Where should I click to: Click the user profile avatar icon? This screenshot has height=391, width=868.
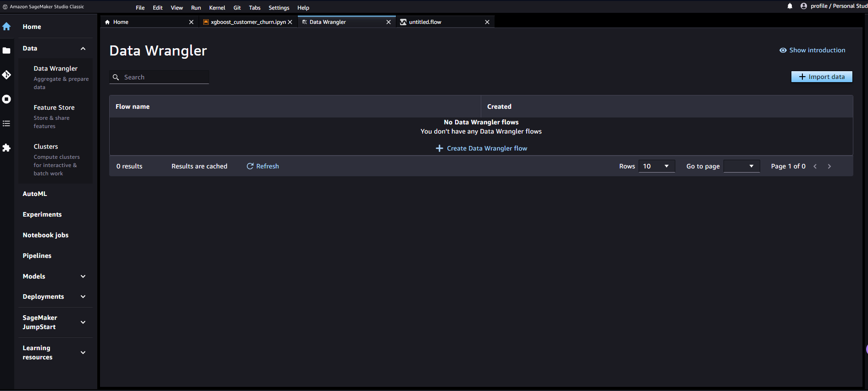[x=804, y=6]
